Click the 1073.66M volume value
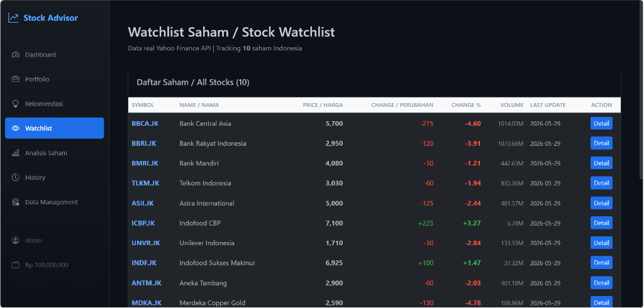This screenshot has width=644, height=308. click(x=509, y=143)
